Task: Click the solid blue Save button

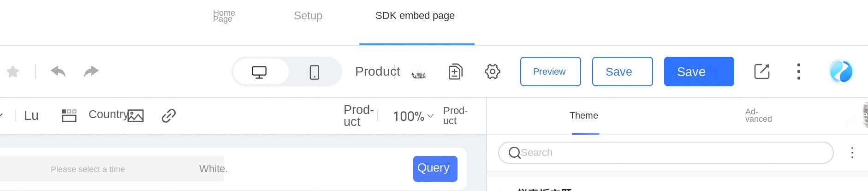Action: [699, 72]
